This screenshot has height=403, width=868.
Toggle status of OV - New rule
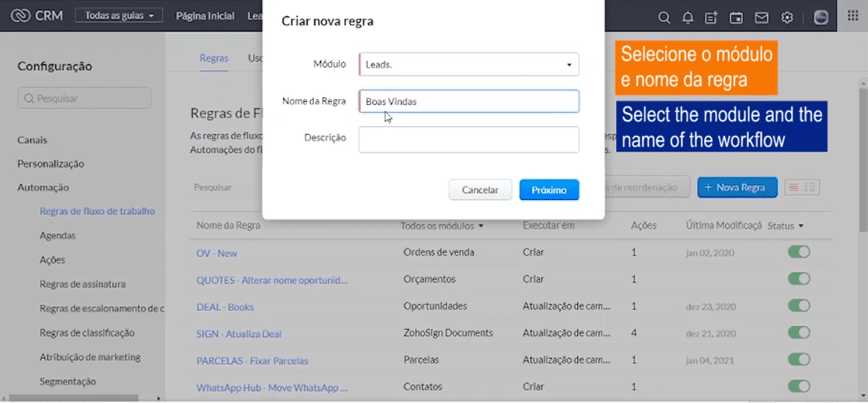click(799, 252)
